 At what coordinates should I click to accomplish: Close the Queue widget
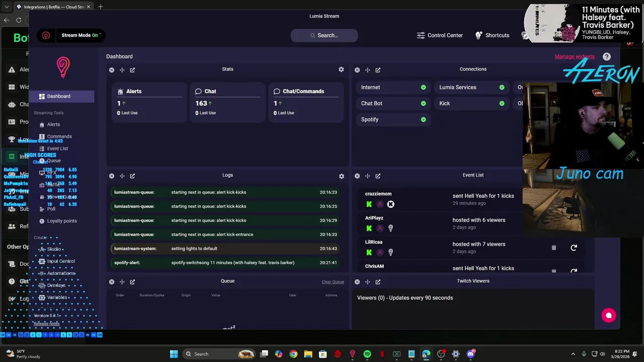[x=112, y=282]
